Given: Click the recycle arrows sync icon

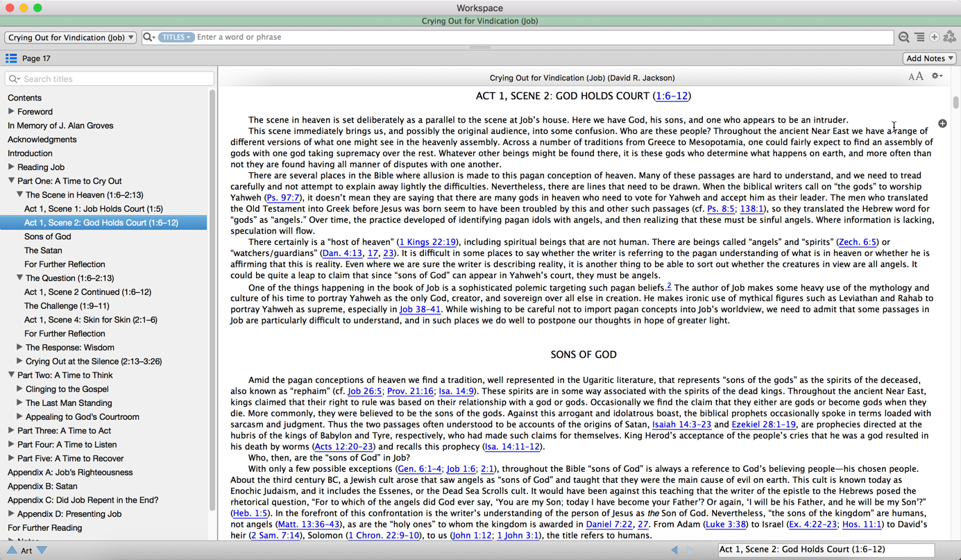Looking at the screenshot, I should tap(950, 37).
